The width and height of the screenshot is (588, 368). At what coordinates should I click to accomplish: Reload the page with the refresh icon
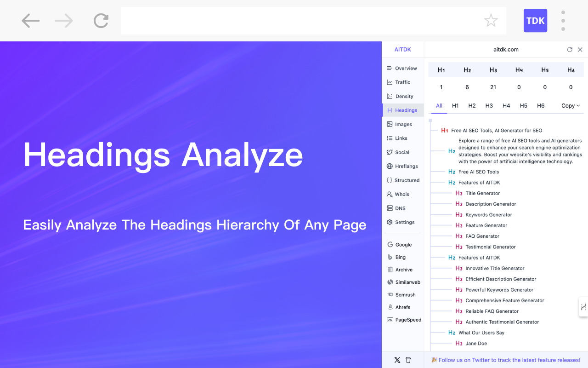point(101,21)
